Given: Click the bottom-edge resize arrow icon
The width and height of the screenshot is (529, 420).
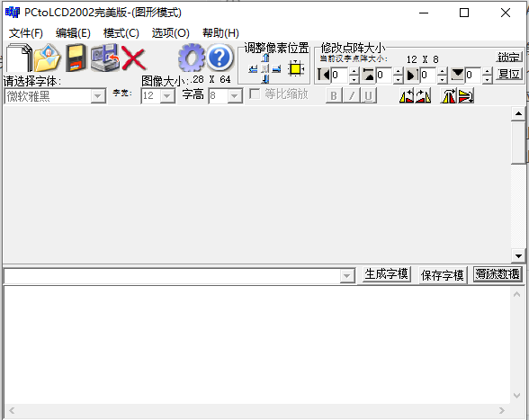Looking at the screenshot, I should pos(457,75).
